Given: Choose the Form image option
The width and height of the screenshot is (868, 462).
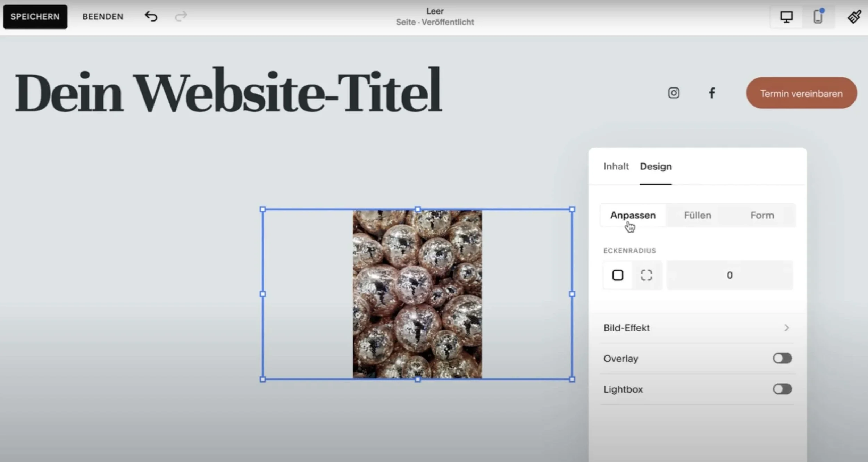Looking at the screenshot, I should 762,216.
